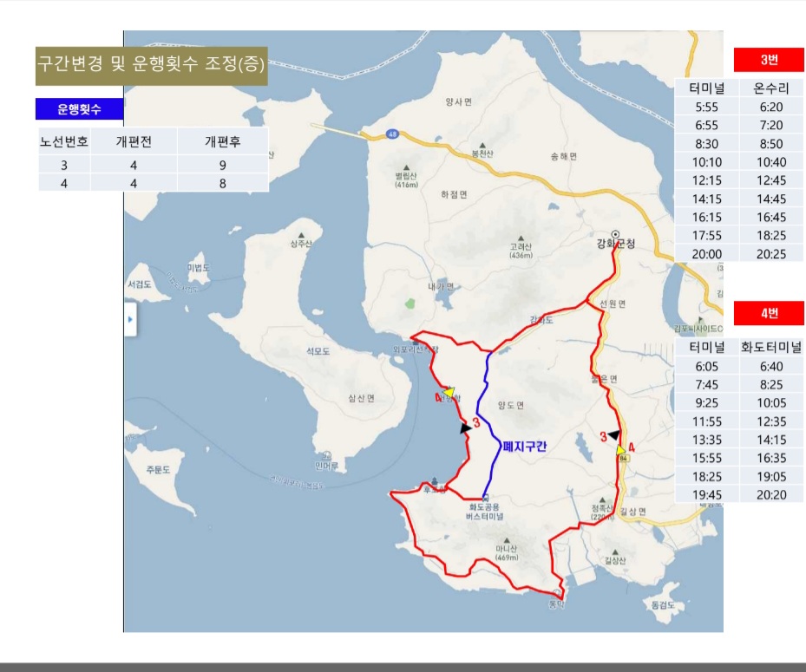Click the 마니산 mountain peak icon
This screenshot has height=672, width=806.
pyautogui.click(x=507, y=540)
